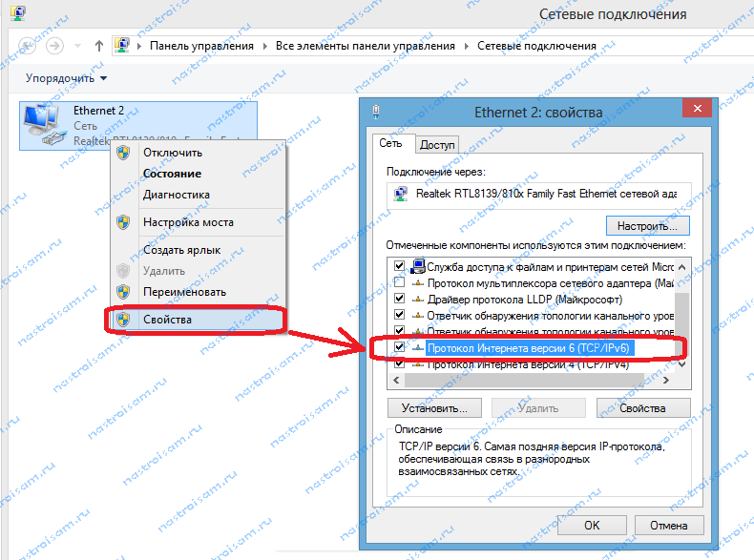This screenshot has width=754, height=560.
Task: Open the Упорядочить dropdown
Action: 66,78
